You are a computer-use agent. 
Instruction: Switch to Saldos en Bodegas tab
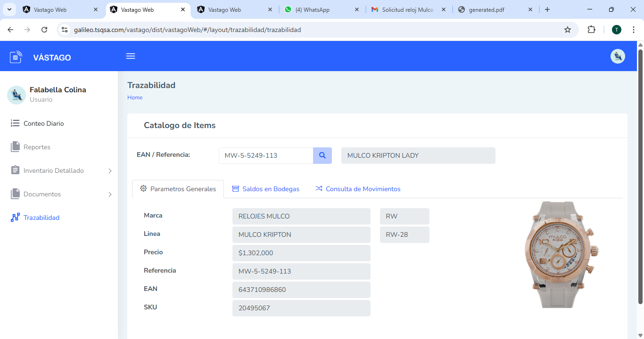click(266, 189)
